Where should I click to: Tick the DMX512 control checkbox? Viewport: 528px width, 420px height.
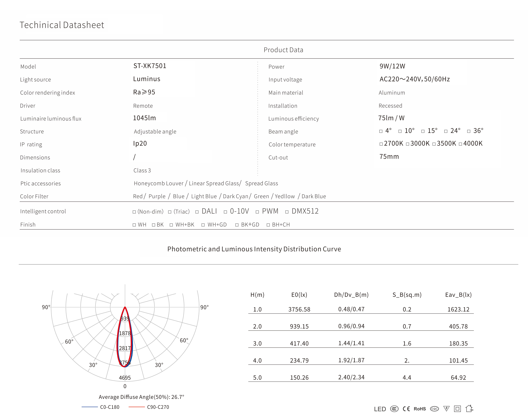[x=287, y=212]
